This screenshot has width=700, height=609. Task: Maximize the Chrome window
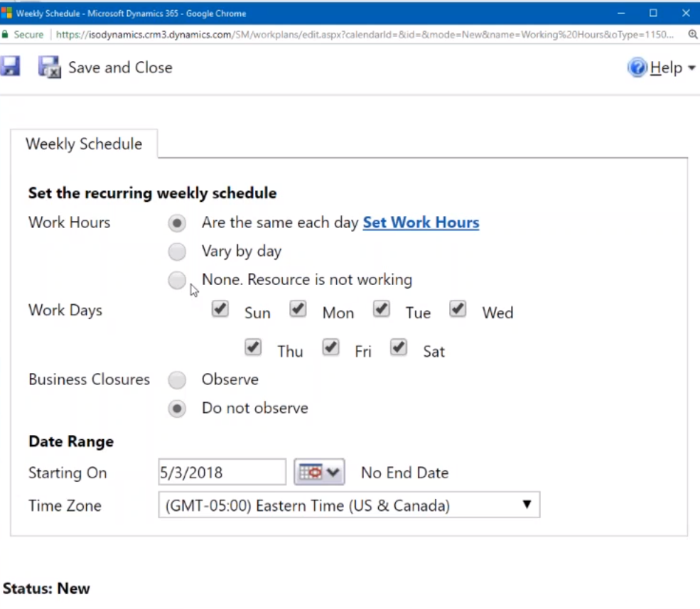pos(653,13)
